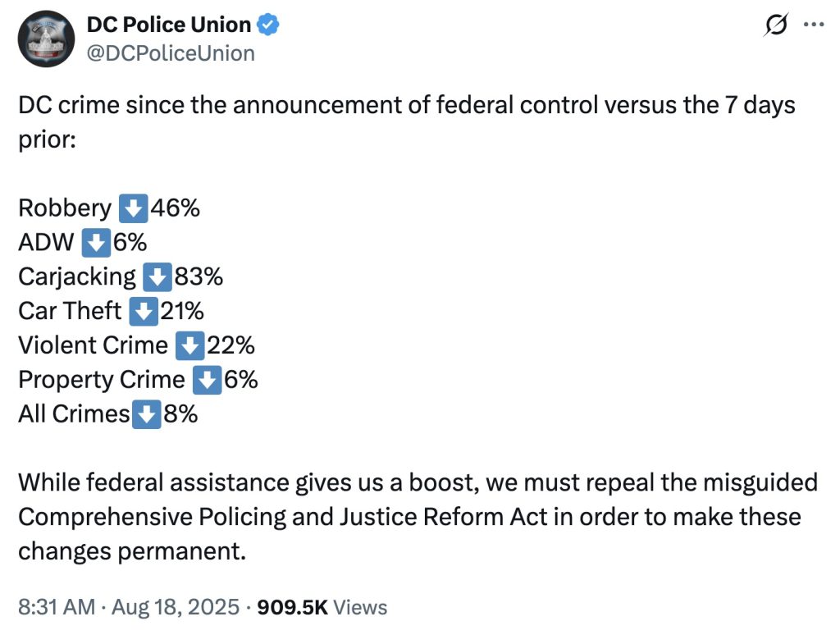Click the 46% statistic next to Robbery
The height and width of the screenshot is (635, 840).
[176, 209]
